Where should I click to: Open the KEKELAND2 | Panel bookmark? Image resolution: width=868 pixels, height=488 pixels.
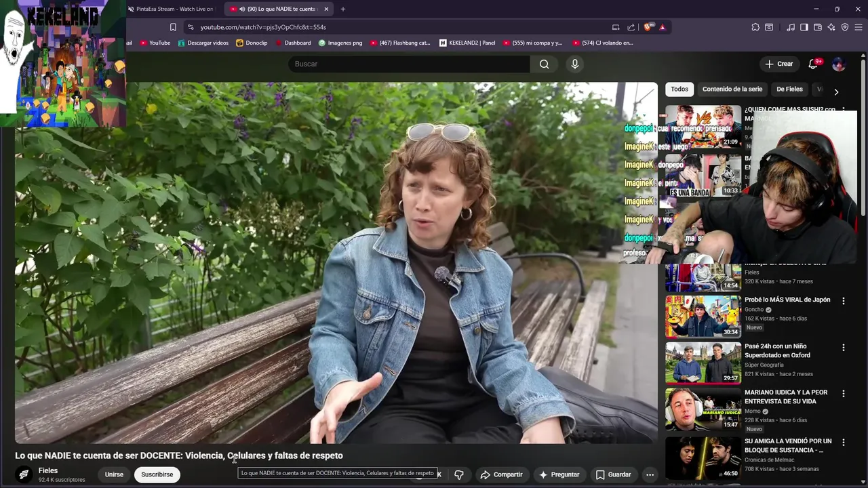pos(467,43)
